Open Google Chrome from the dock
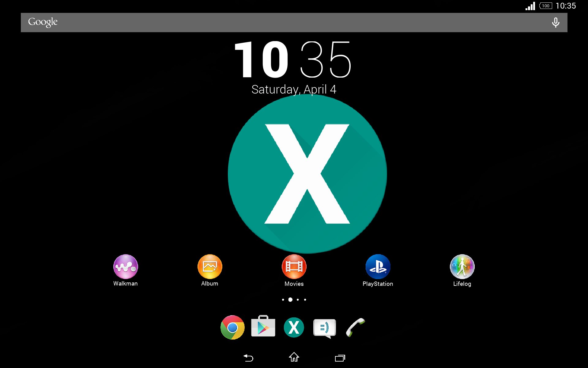This screenshot has width=588, height=368. [232, 328]
